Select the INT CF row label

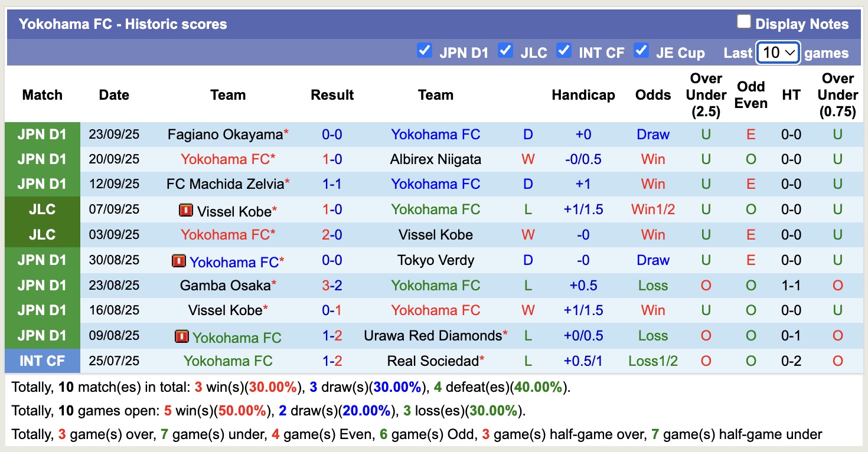(42, 361)
